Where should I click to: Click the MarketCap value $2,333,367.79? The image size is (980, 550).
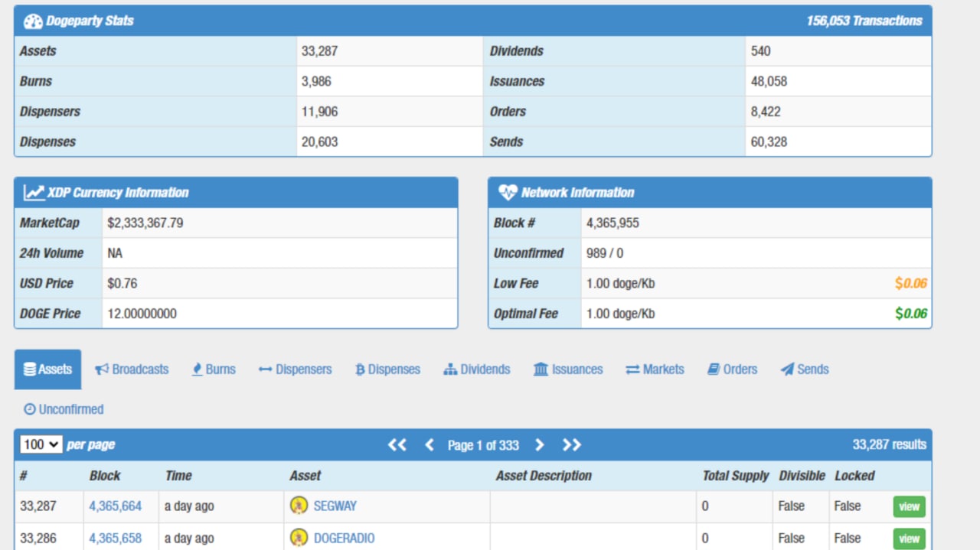145,223
